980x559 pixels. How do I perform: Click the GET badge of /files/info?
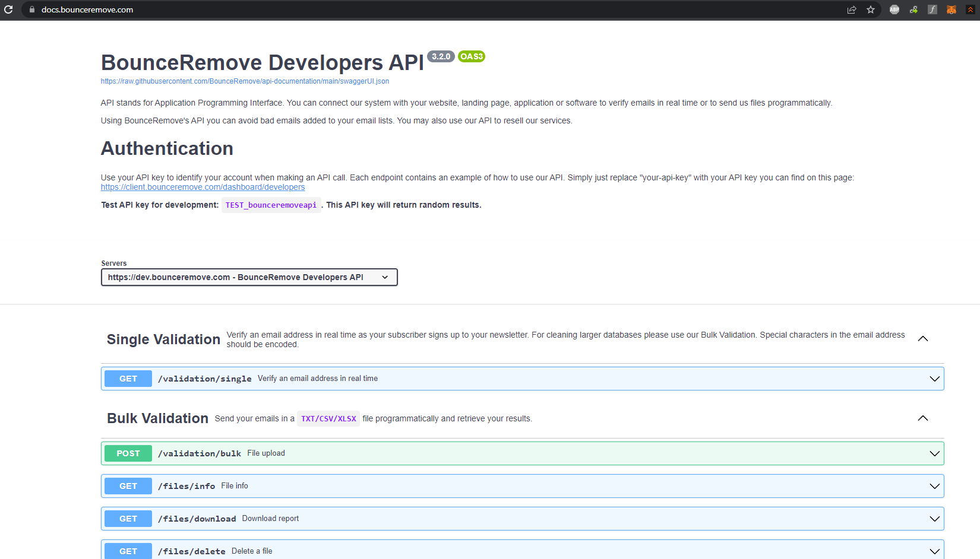pyautogui.click(x=128, y=486)
